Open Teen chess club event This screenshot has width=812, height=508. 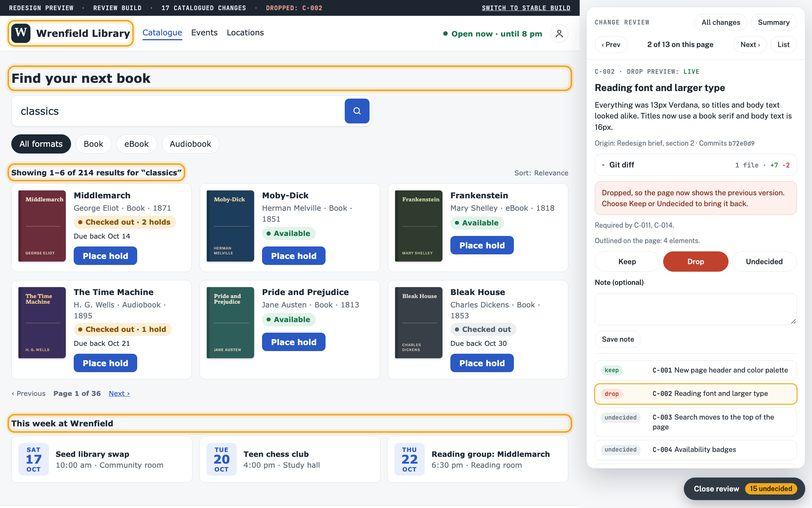point(290,459)
